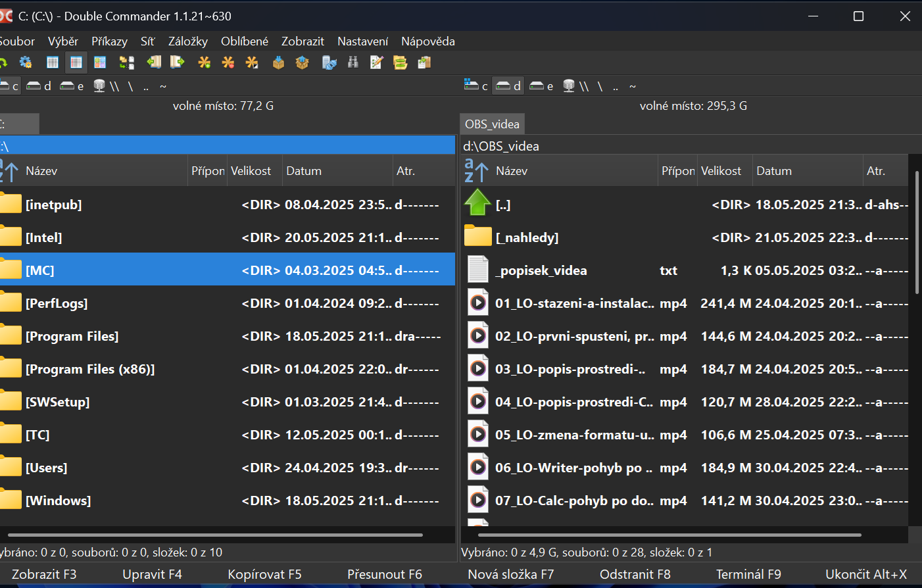Open the Příkazy menu
The height and width of the screenshot is (588, 922).
click(109, 41)
